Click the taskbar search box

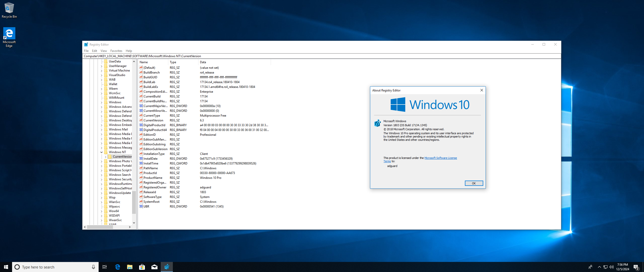(x=55, y=267)
